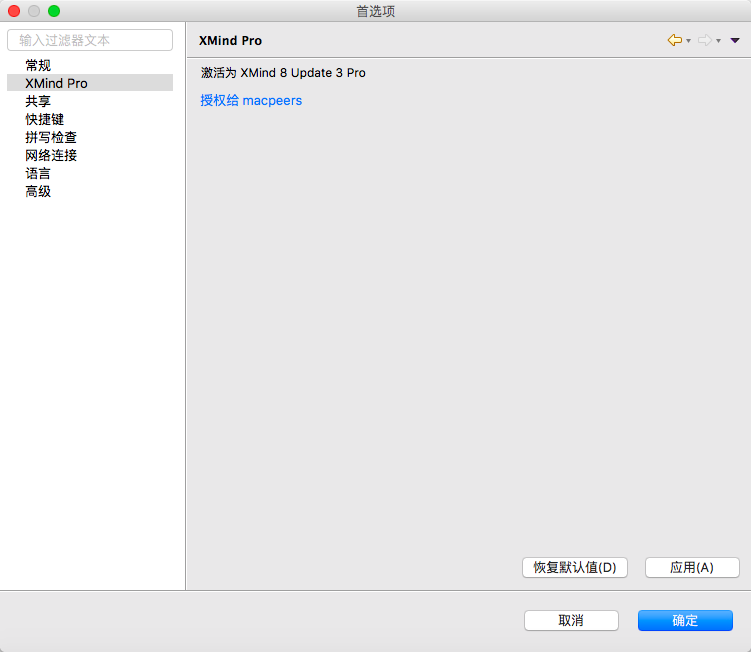Open 网络连接 settings
The height and width of the screenshot is (652, 751).
pyautogui.click(x=51, y=155)
